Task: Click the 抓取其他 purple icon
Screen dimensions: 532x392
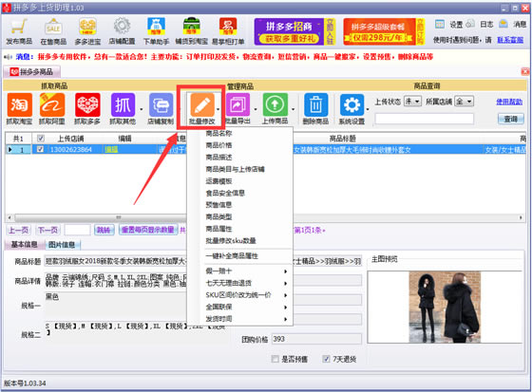Action: click(x=123, y=108)
